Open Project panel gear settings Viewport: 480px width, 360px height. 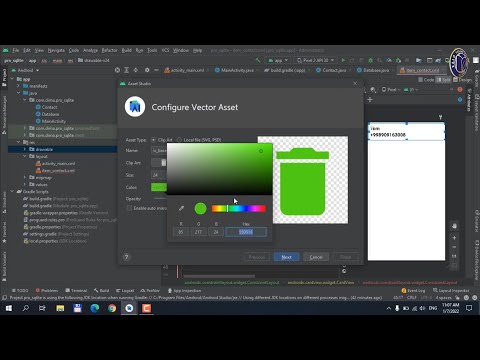[x=147, y=70]
